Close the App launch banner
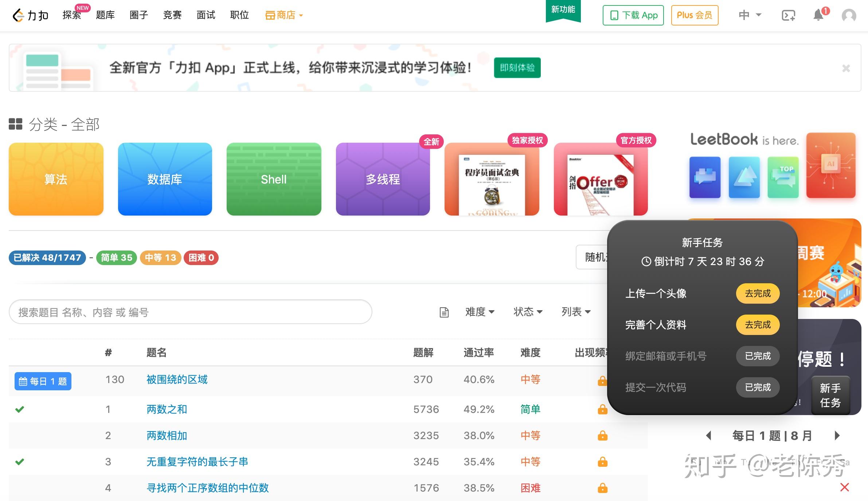868x501 pixels. pos(846,68)
